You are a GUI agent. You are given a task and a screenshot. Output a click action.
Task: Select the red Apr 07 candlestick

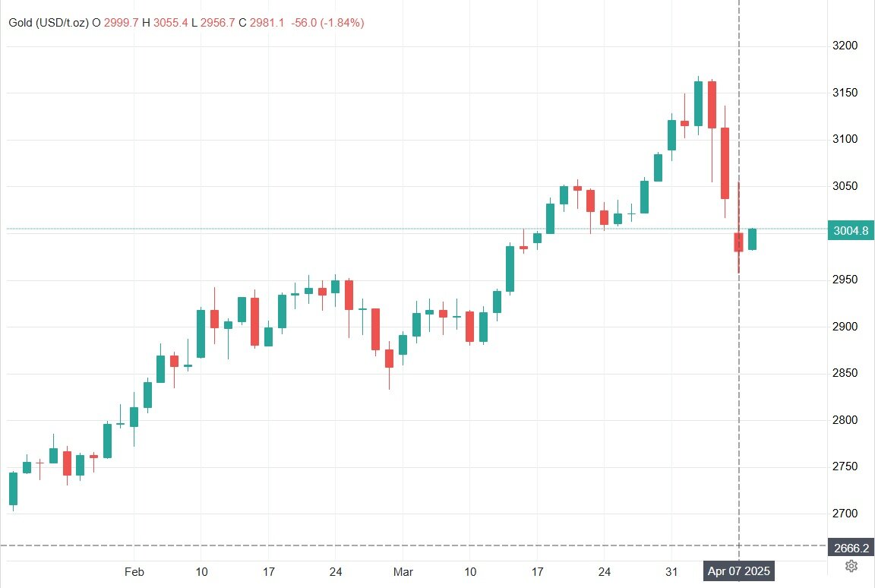(x=738, y=242)
